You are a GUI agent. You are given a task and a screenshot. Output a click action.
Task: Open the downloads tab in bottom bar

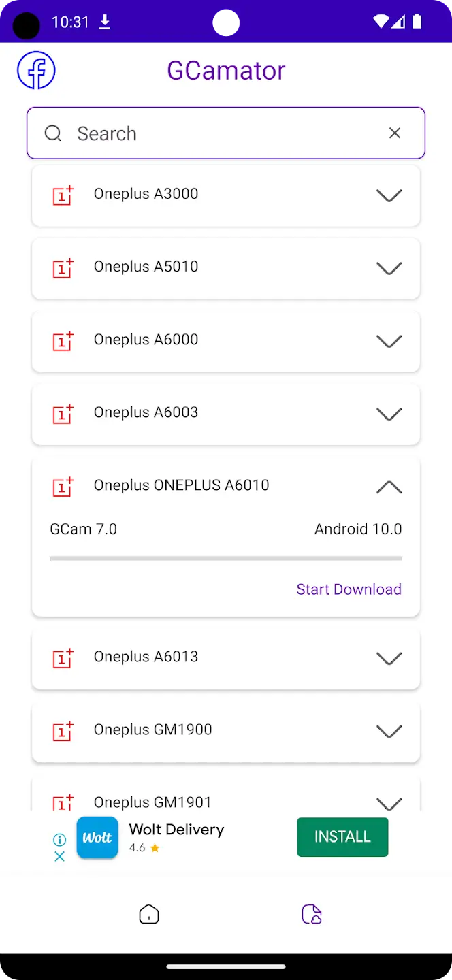coord(311,914)
